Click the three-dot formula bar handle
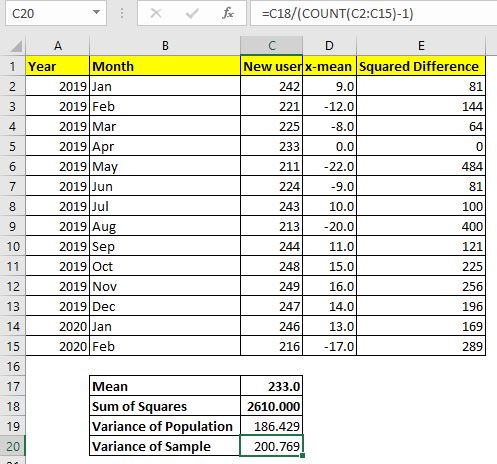The image size is (497, 464). (122, 13)
